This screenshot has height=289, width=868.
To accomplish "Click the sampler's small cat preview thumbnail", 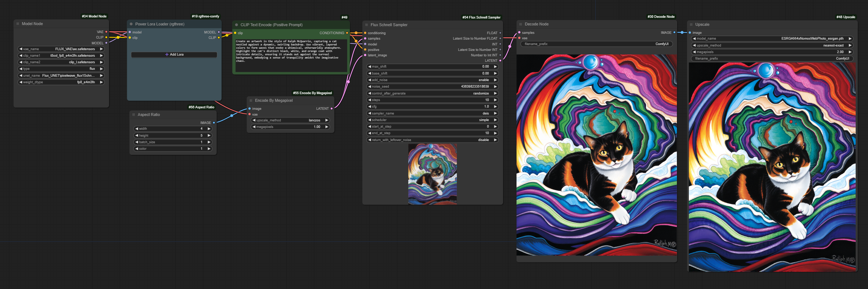I will pos(433,174).
